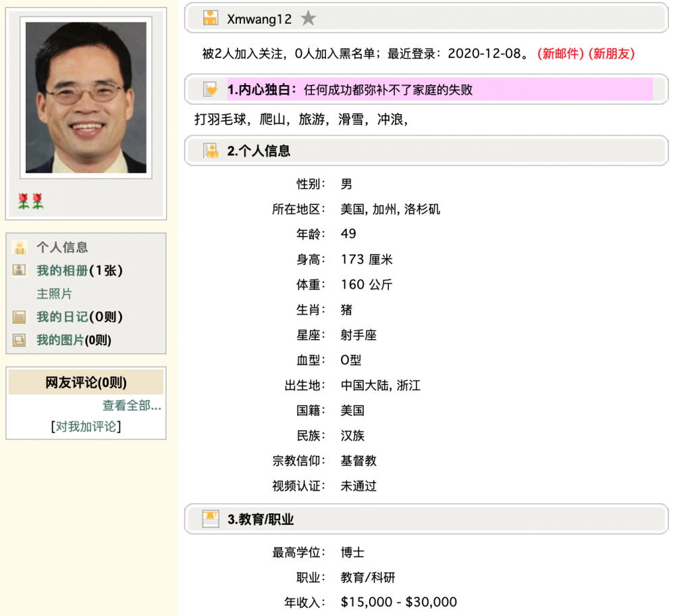Open the 我的相册(1张) text link

tap(79, 270)
